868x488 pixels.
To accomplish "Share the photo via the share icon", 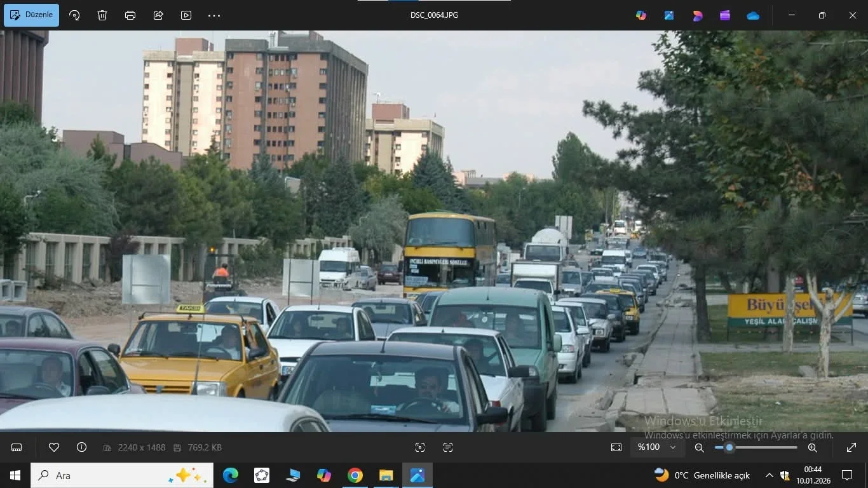I will 158,15.
